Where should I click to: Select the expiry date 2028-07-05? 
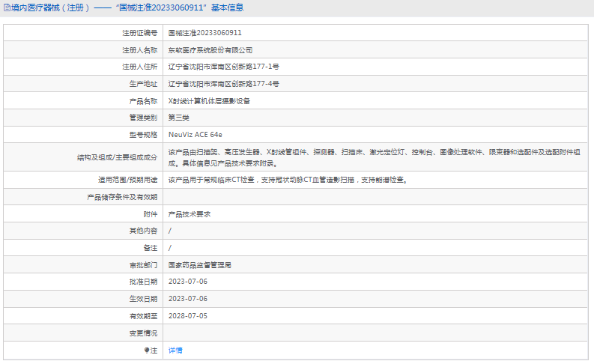(x=188, y=316)
